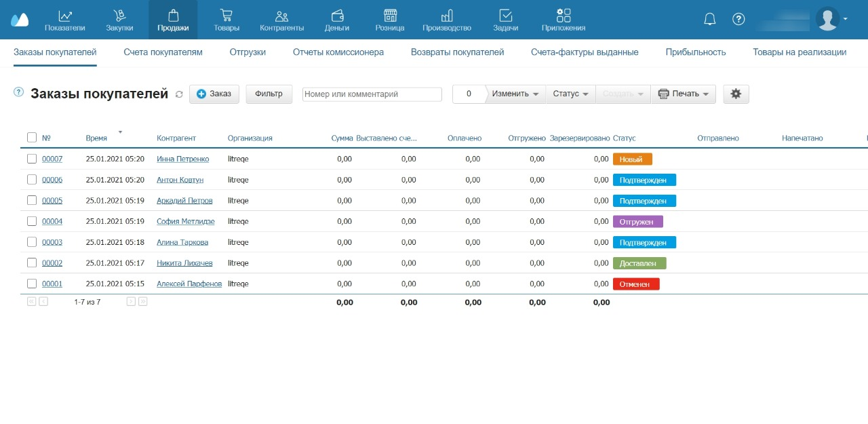868x424 pixels.
Task: Create a new order with Заказ button
Action: (214, 94)
